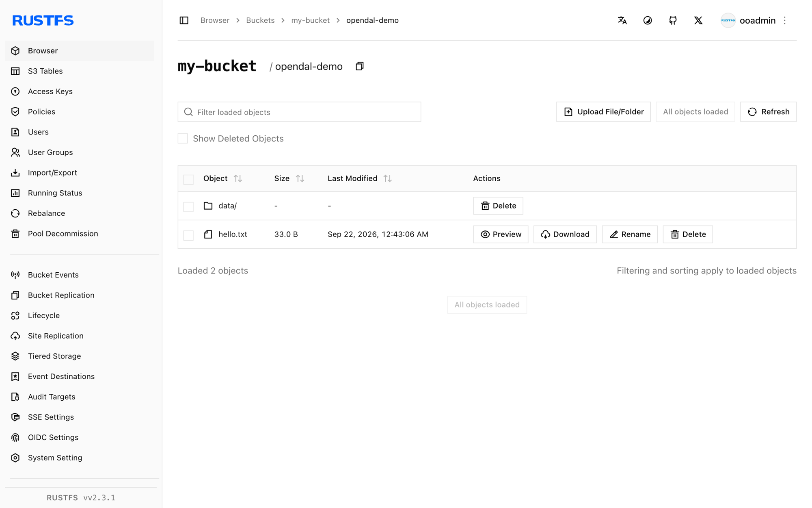812x508 pixels.
Task: Rename hello.txt file
Action: click(630, 234)
